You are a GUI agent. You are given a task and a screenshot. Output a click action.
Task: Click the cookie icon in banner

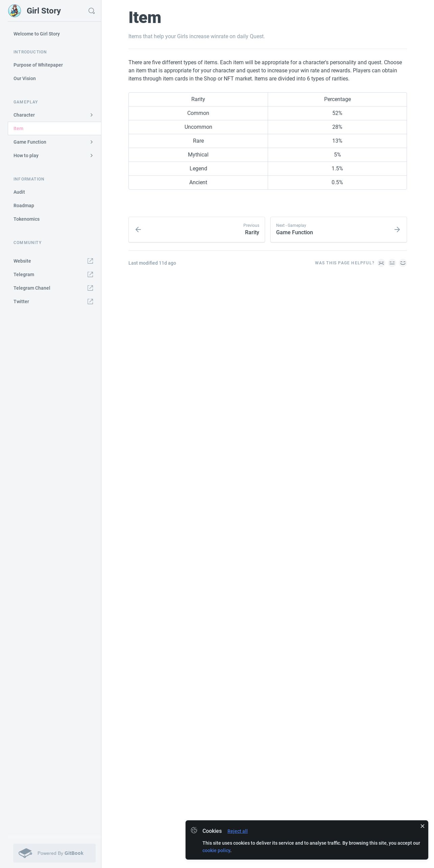(194, 830)
